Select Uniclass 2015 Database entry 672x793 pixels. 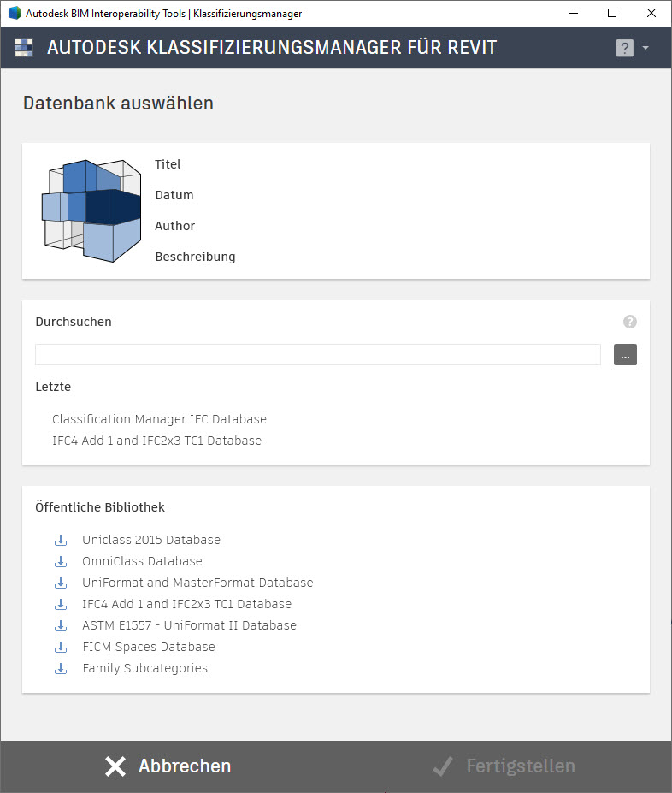151,540
